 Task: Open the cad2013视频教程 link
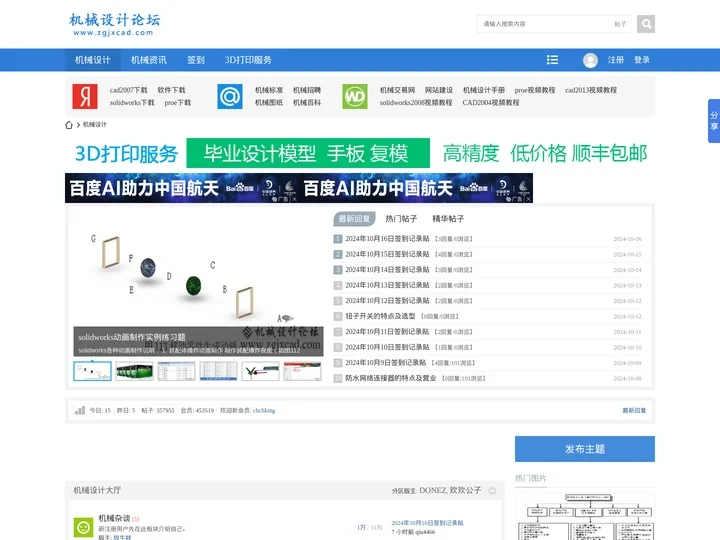(591, 90)
